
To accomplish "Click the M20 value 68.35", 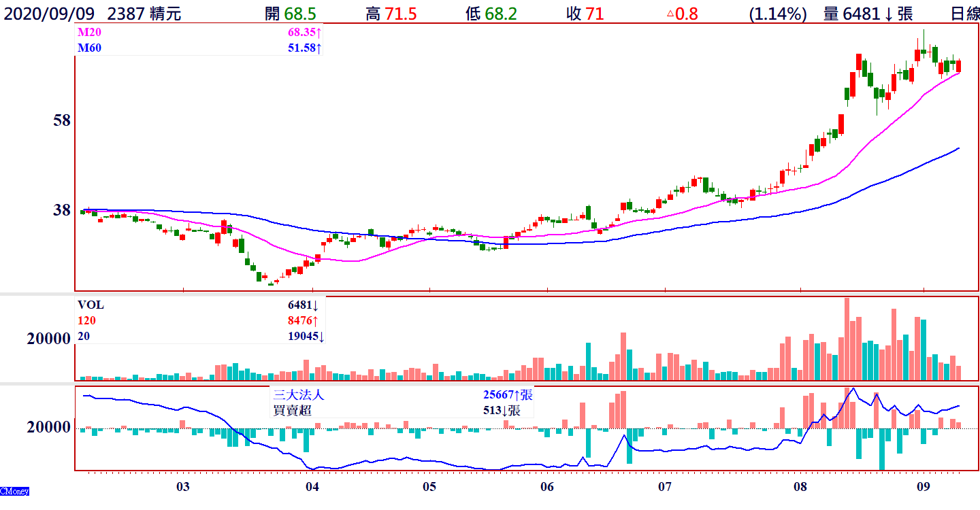I will [303, 33].
